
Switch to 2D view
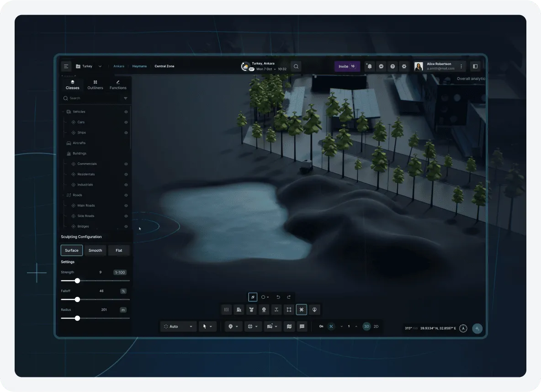pyautogui.click(x=376, y=326)
